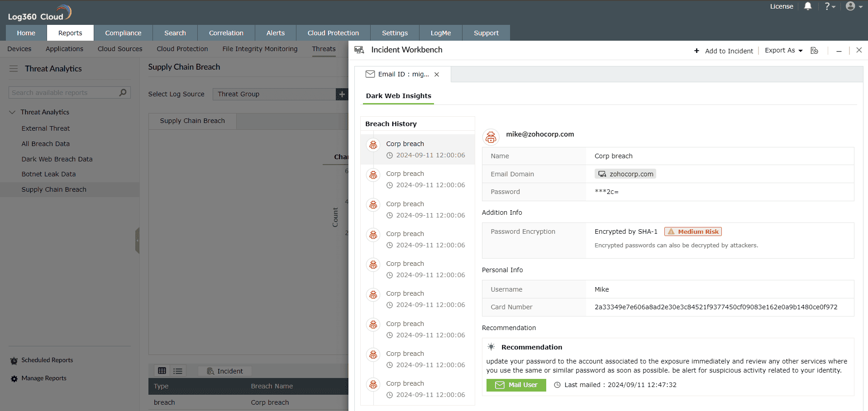Open the Export As dropdown
868x411 pixels.
pos(782,50)
